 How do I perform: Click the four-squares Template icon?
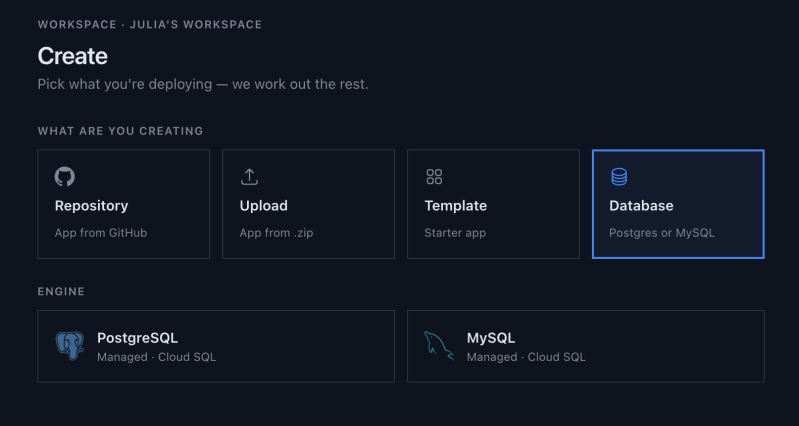tap(434, 177)
